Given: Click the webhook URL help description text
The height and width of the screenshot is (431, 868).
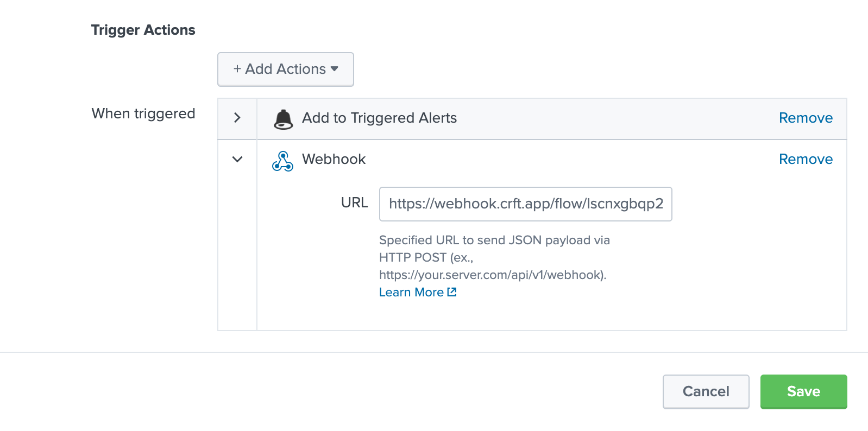Looking at the screenshot, I should point(494,257).
